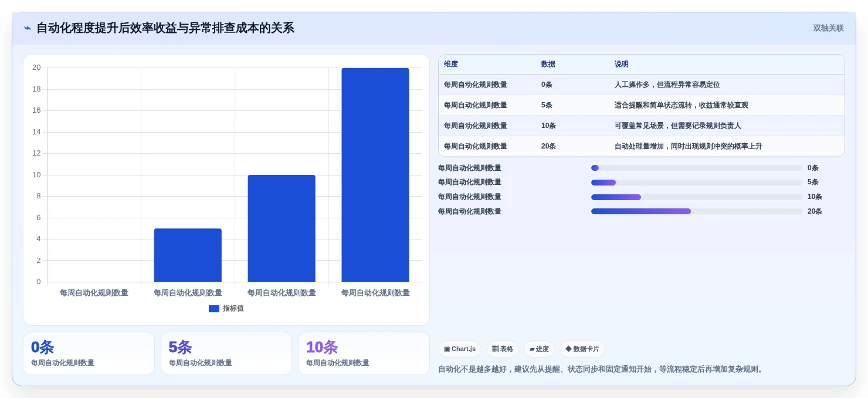Click the progress bar labeled 10条
The height and width of the screenshot is (398, 868).
(697, 197)
